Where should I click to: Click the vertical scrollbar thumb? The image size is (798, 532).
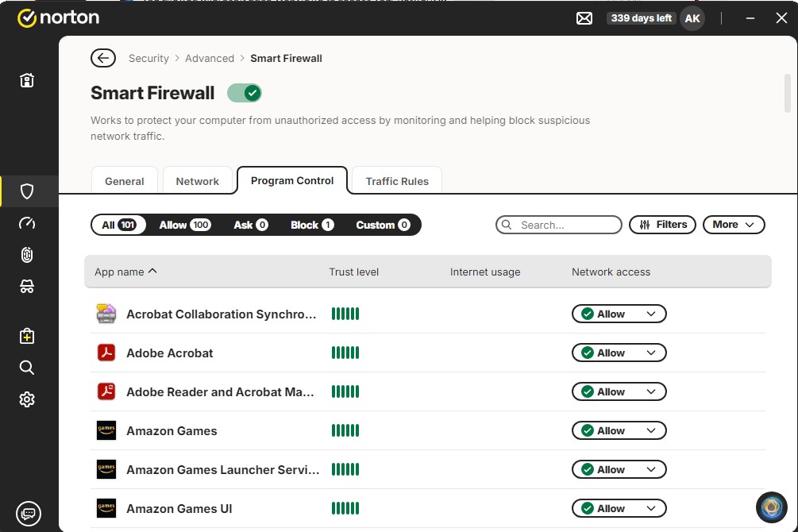point(788,93)
